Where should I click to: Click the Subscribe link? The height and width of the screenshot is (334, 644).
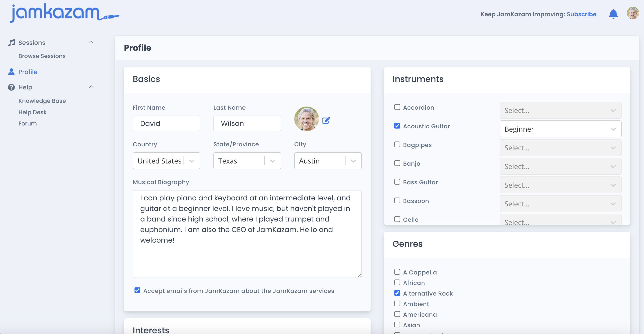pos(581,14)
